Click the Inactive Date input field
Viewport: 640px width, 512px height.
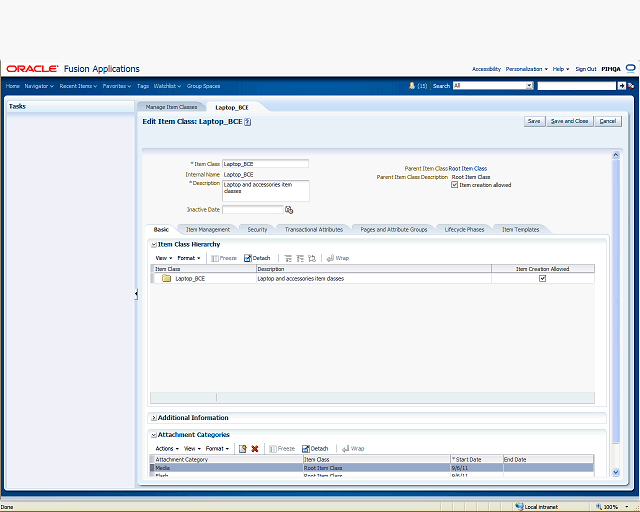tap(253, 209)
